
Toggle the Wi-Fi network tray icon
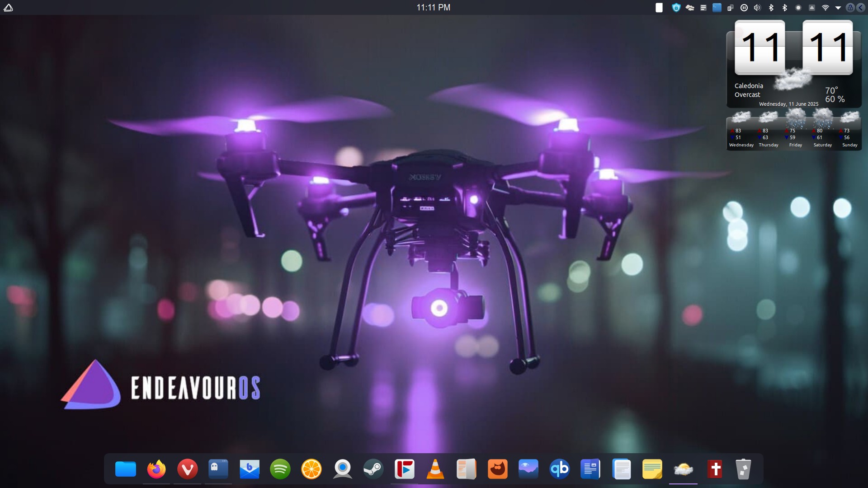tap(825, 8)
